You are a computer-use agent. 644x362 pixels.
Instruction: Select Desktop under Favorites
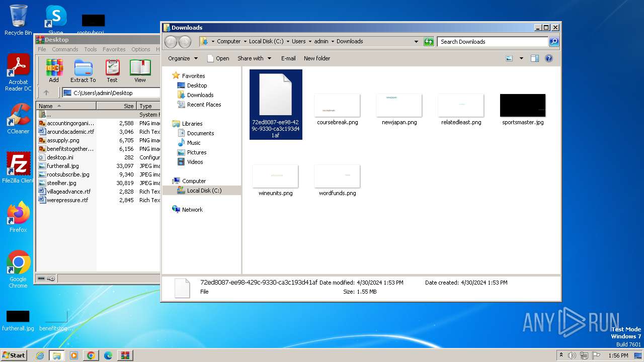tap(192, 85)
